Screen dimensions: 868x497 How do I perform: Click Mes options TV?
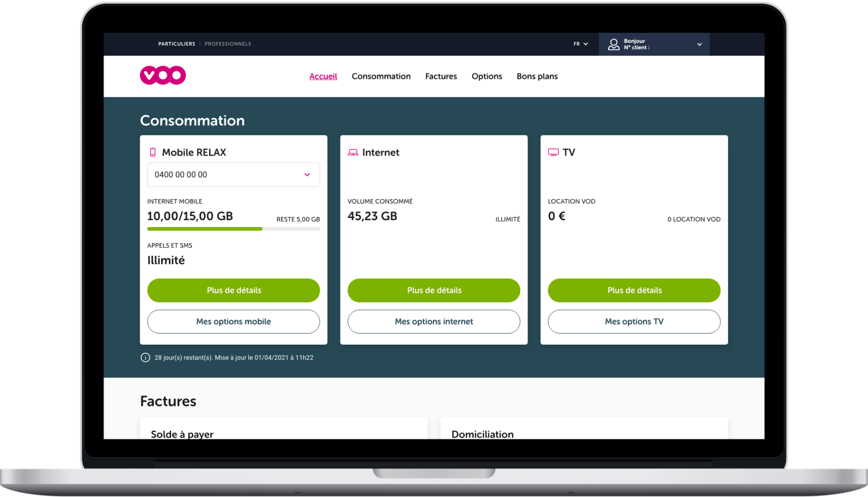tap(634, 322)
